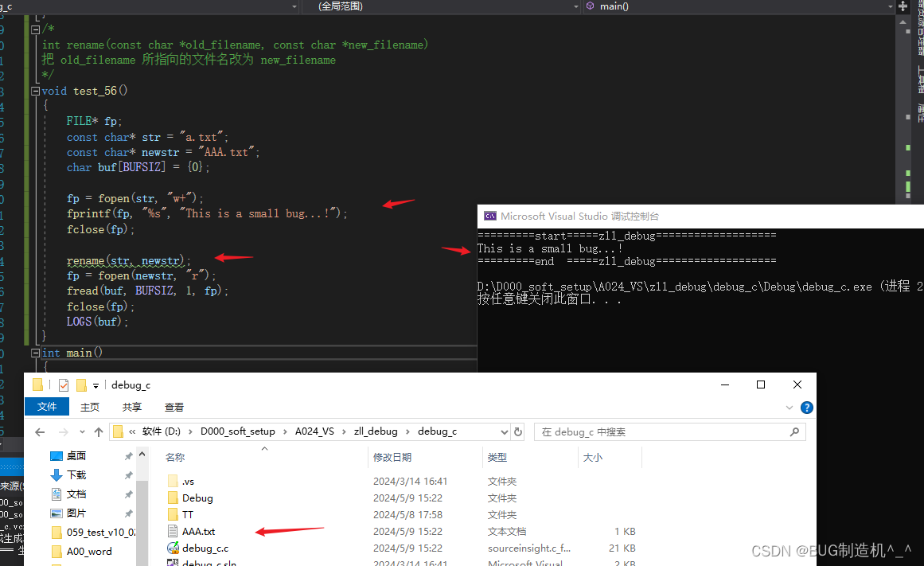Open the Customize Quick Access Toolbar dropdown
The image size is (924, 566).
click(96, 385)
